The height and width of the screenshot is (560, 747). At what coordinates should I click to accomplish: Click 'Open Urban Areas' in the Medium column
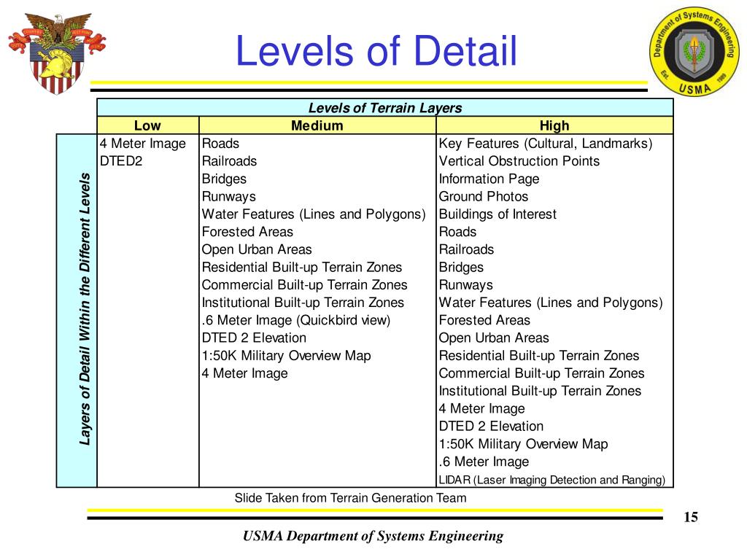[x=257, y=250]
